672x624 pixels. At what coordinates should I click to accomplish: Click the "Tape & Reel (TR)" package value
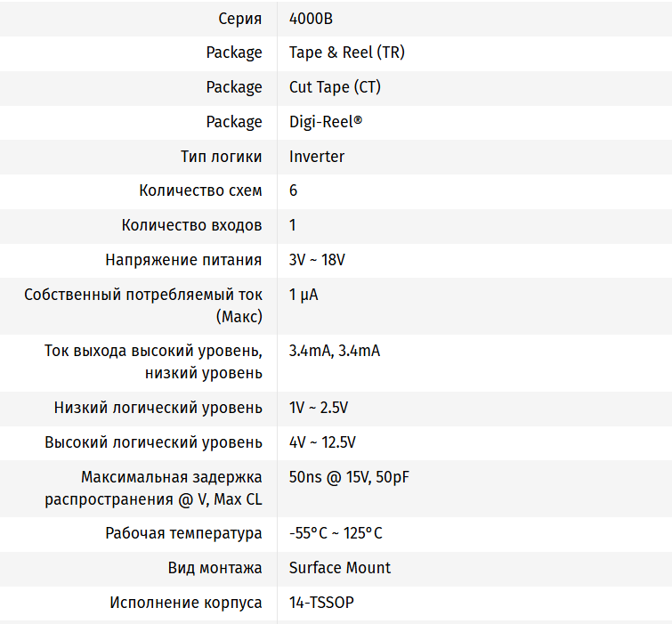click(346, 53)
